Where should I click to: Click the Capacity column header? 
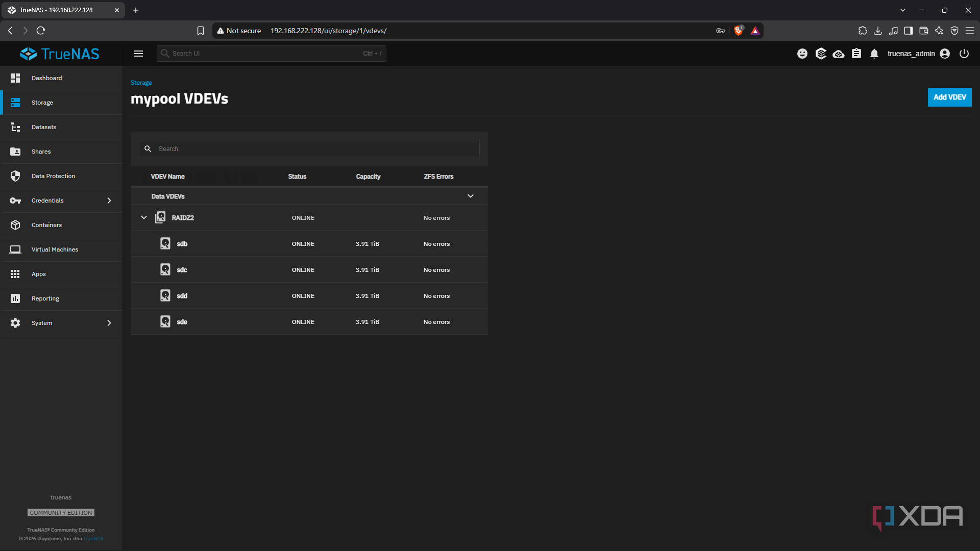coord(369,177)
